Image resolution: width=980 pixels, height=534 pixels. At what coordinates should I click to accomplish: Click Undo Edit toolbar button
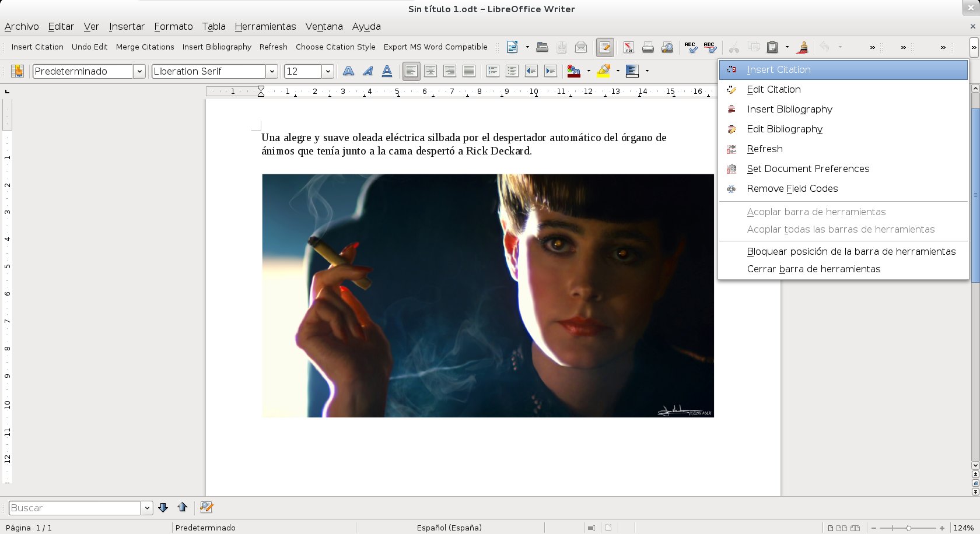pyautogui.click(x=90, y=47)
